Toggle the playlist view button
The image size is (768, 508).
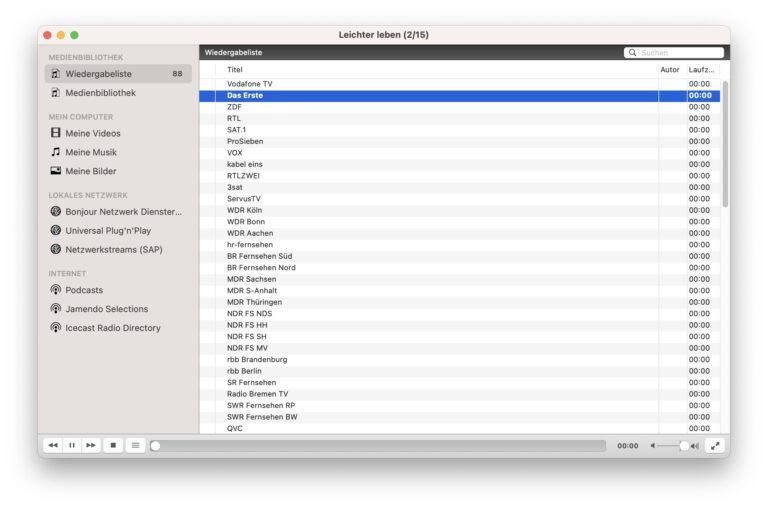click(x=136, y=445)
